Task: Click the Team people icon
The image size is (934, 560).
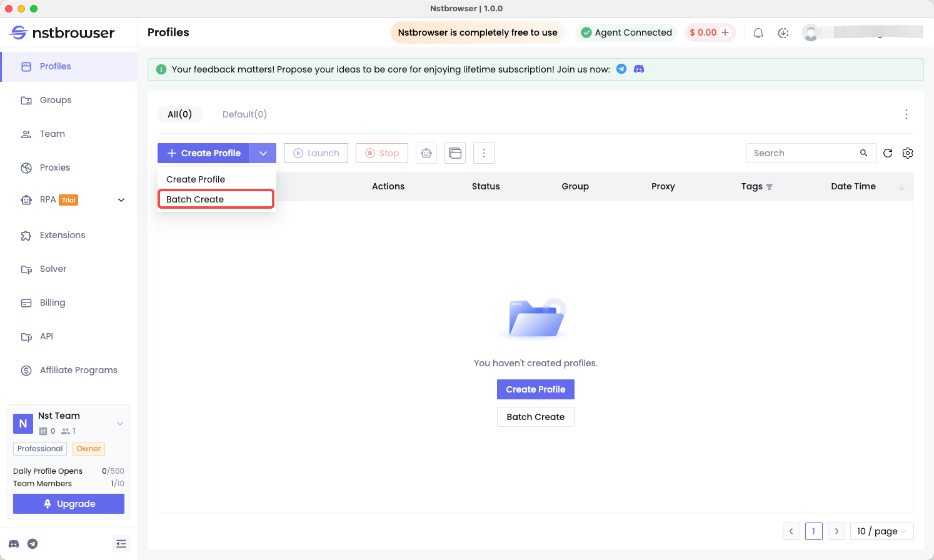Action: (26, 134)
